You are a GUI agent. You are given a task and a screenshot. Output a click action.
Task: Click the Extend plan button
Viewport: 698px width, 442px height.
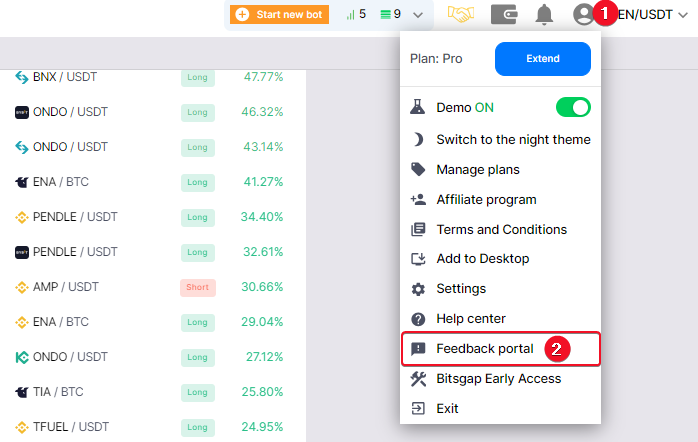coord(542,59)
